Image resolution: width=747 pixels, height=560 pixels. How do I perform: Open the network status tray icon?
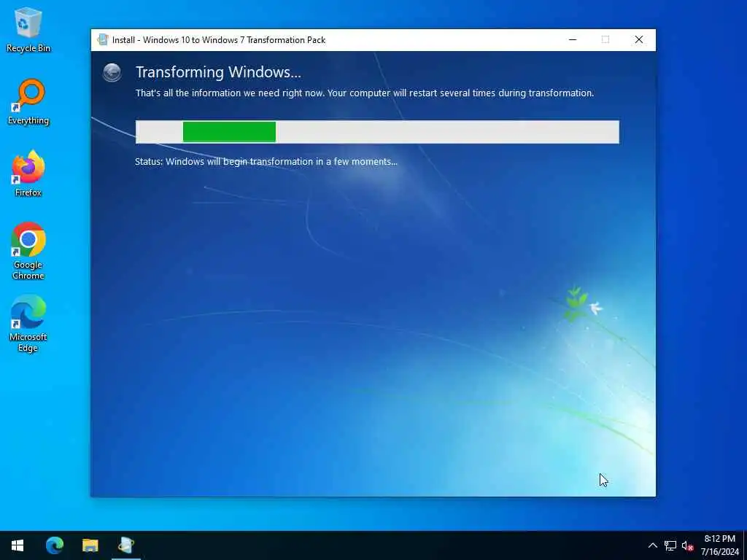[x=670, y=545]
